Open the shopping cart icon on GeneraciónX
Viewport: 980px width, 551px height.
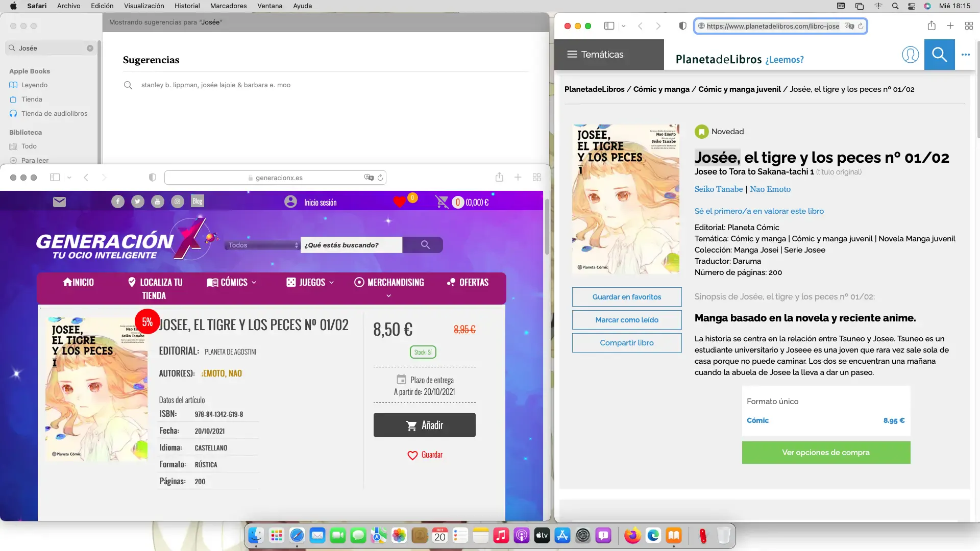[x=442, y=202]
